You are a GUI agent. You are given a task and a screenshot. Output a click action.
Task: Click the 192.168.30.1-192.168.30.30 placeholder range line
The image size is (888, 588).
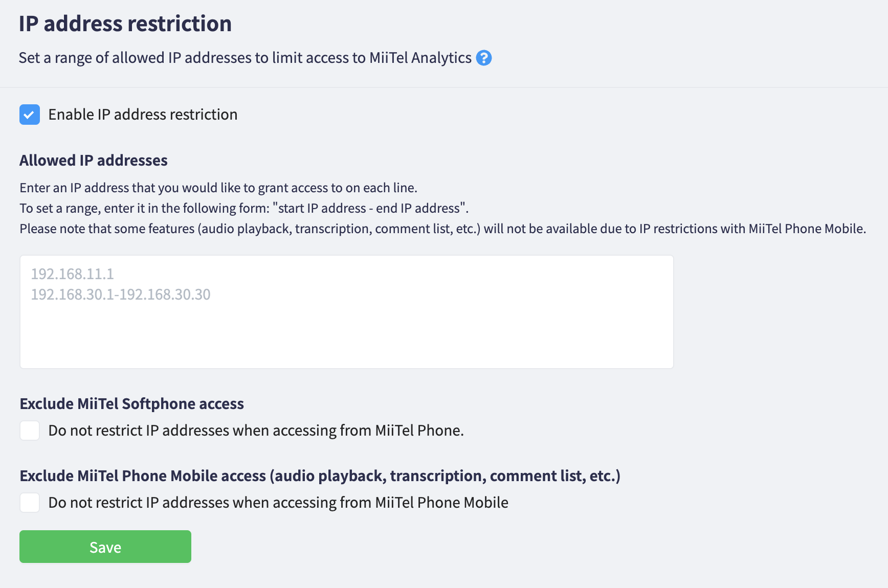(121, 295)
